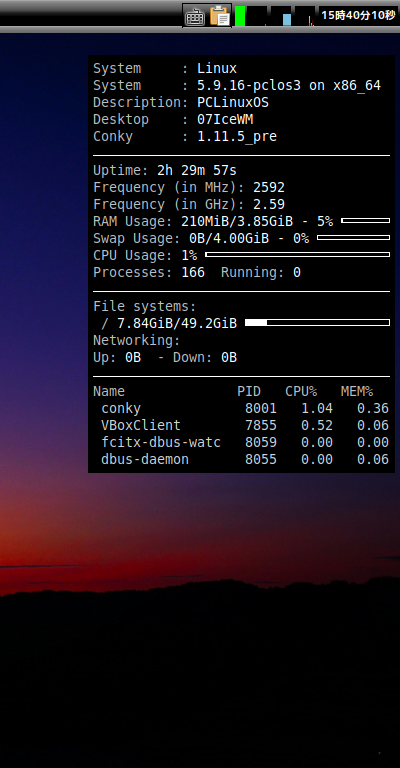Viewport: 400px width, 768px height.
Task: Click the System value Linux
Action: click(x=217, y=69)
